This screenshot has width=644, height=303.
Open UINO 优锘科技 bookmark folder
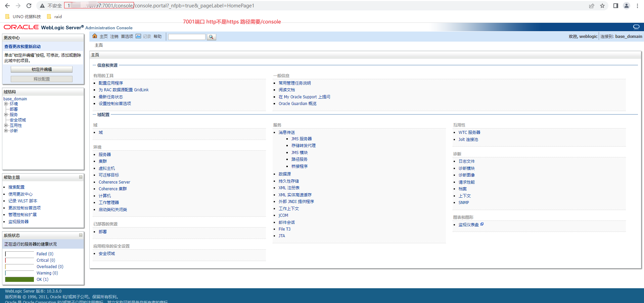23,16
